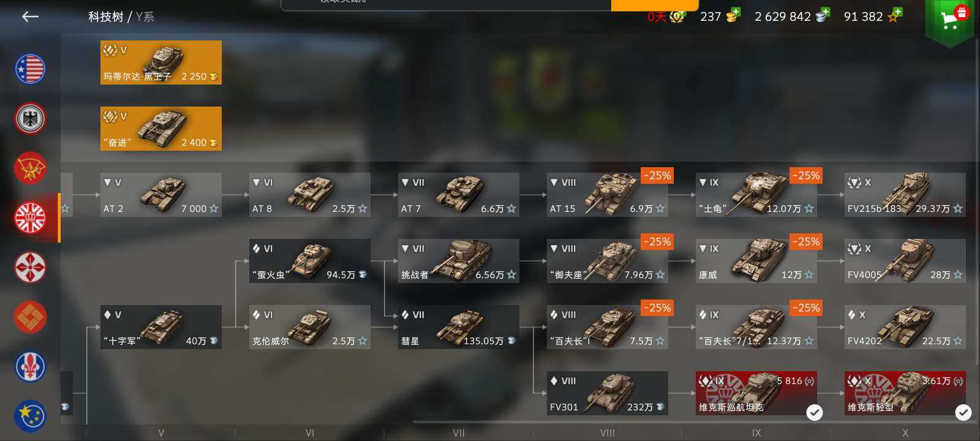The height and width of the screenshot is (441, 980).
Task: Select the USA nation flag icon
Action: point(30,69)
